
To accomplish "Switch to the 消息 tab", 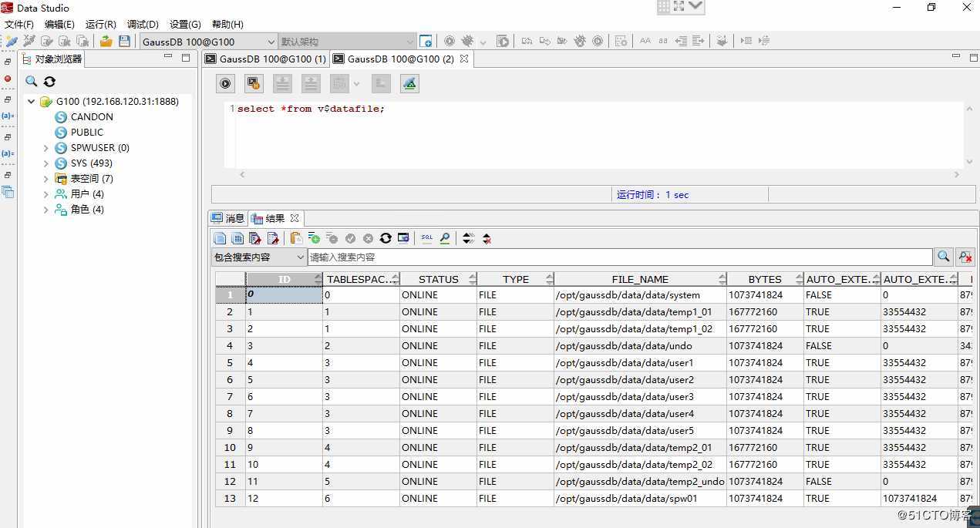I will (x=228, y=219).
